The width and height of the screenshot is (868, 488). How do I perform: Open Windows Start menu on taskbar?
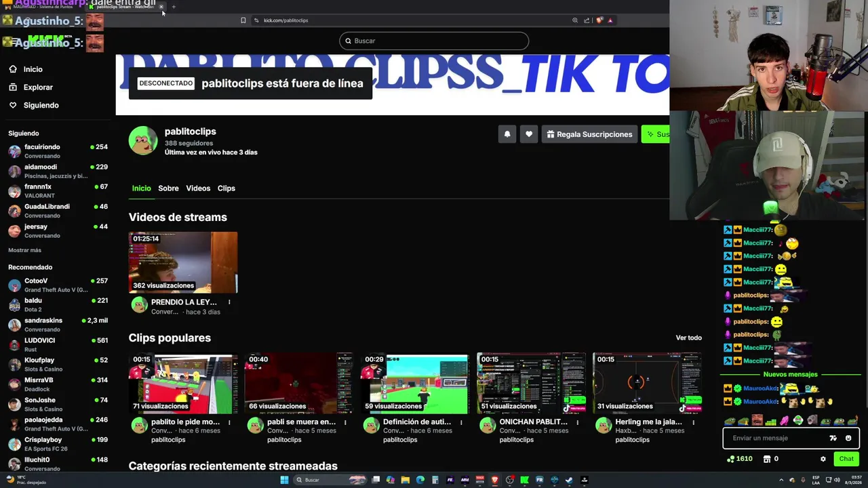[x=284, y=480]
